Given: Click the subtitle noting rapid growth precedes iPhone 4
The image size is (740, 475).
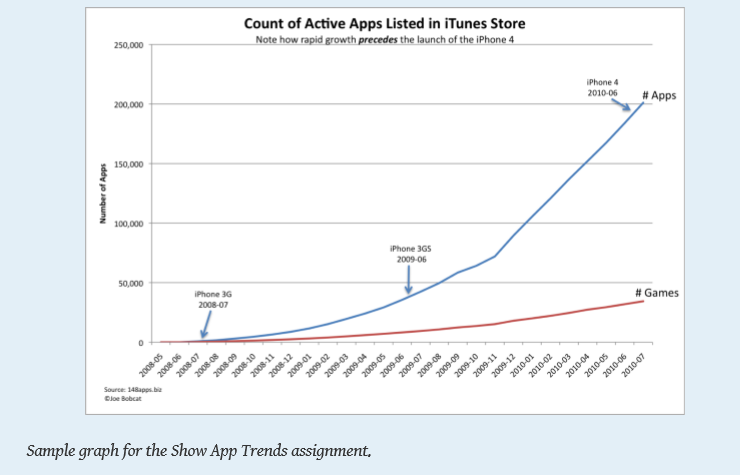Looking at the screenshot, I should (x=385, y=40).
